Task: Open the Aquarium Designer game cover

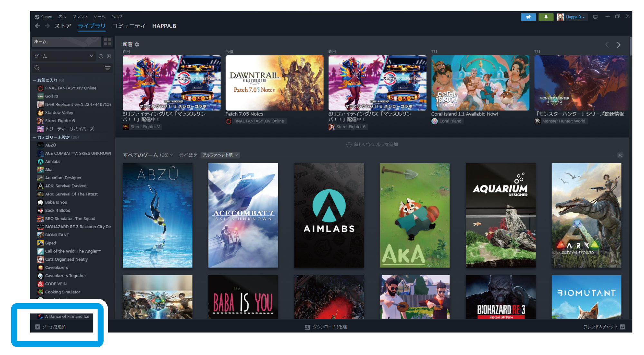Action: [x=501, y=215]
